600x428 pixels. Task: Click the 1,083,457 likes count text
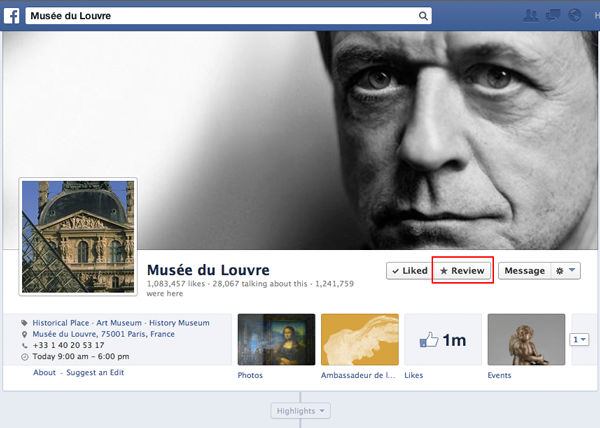click(176, 284)
